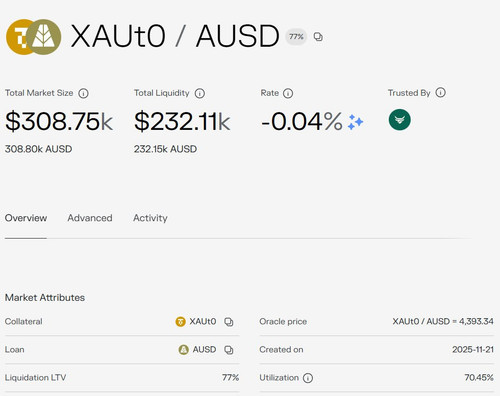This screenshot has width=500, height=396.
Task: Click the 308.80k AUSD amount
Action: click(38, 149)
